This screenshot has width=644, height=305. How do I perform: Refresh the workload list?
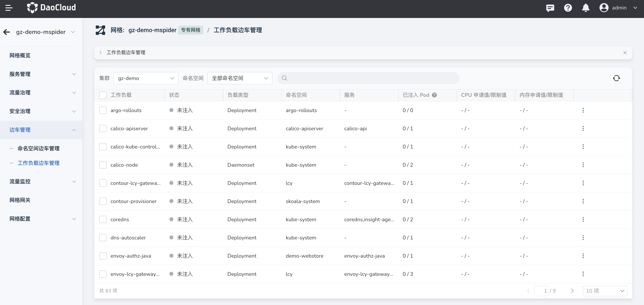(616, 78)
